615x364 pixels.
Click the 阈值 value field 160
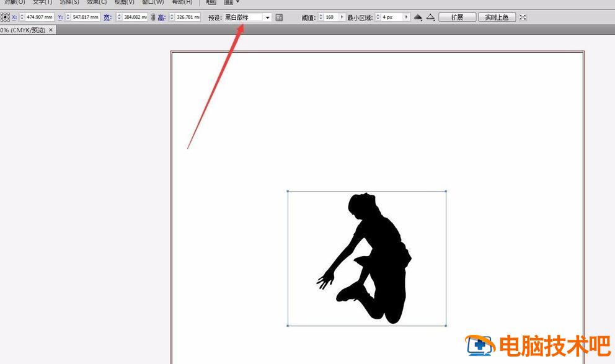click(x=332, y=17)
